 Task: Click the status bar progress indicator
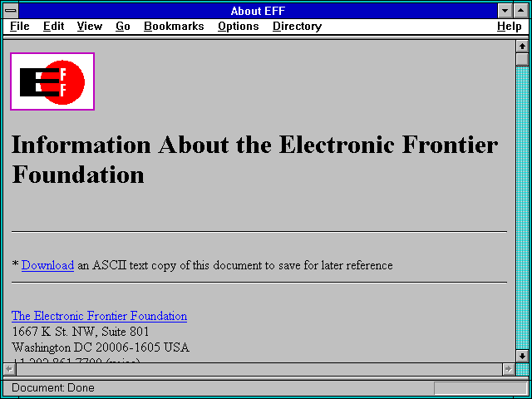coord(480,388)
